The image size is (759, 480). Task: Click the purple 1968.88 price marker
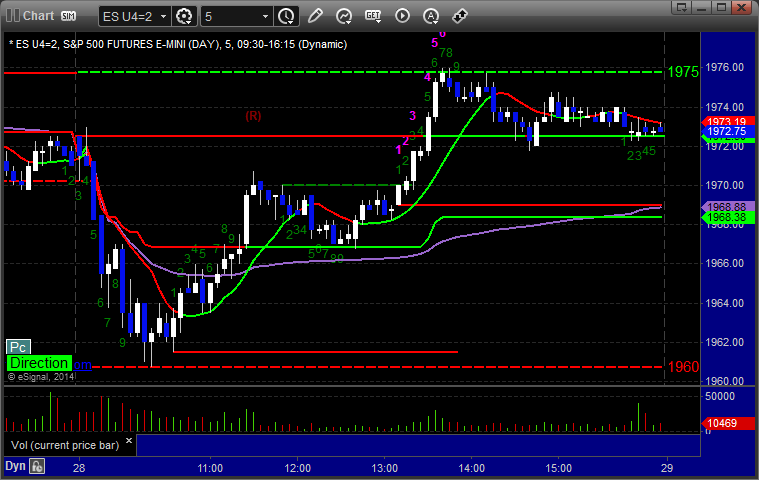coord(728,207)
